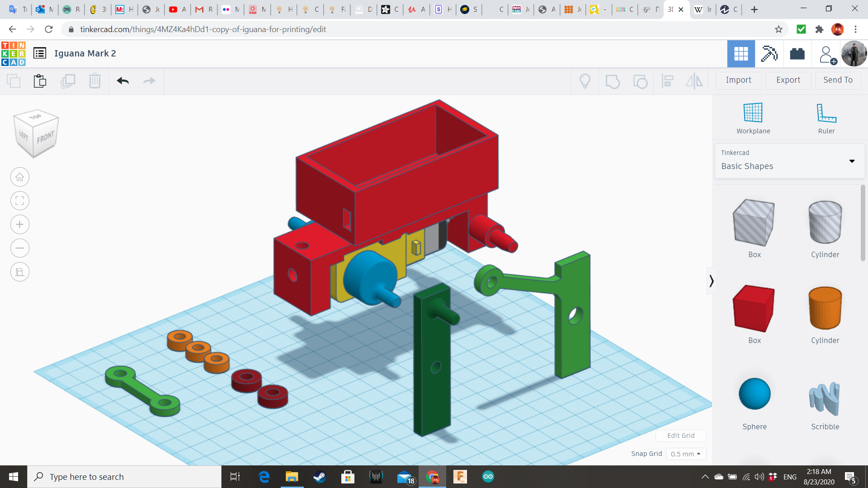Open the Snap Grid 0.5 mm dropdown
The width and height of the screenshot is (868, 488).
click(685, 454)
